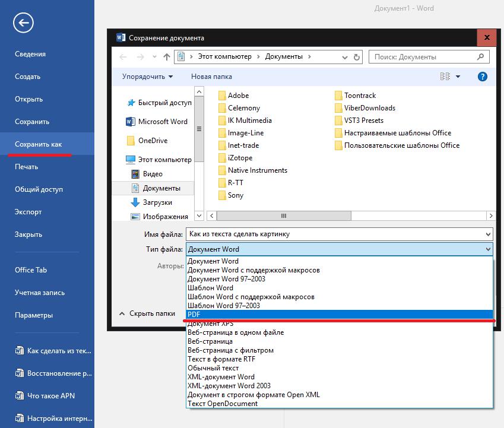Choose PDF file type
This screenshot has width=504, height=428.
pos(340,314)
